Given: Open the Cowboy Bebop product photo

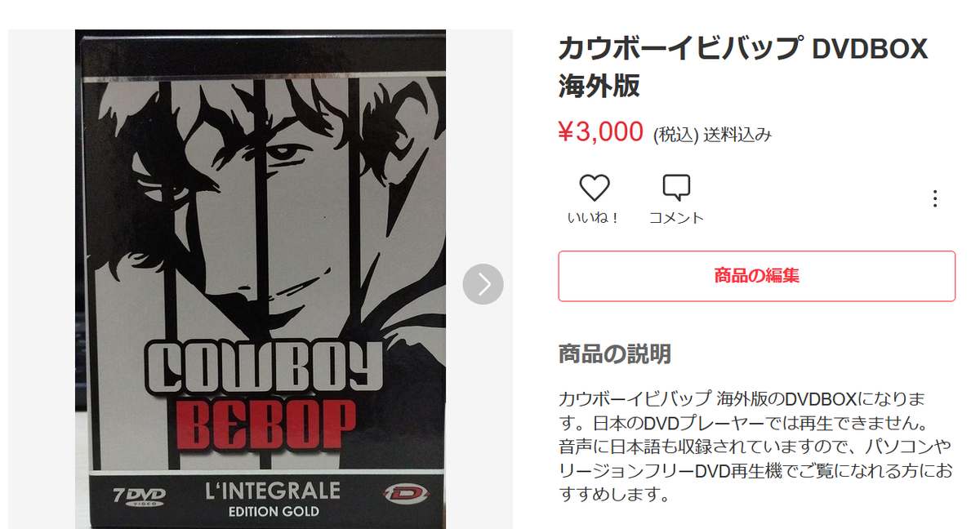Looking at the screenshot, I should point(261,279).
